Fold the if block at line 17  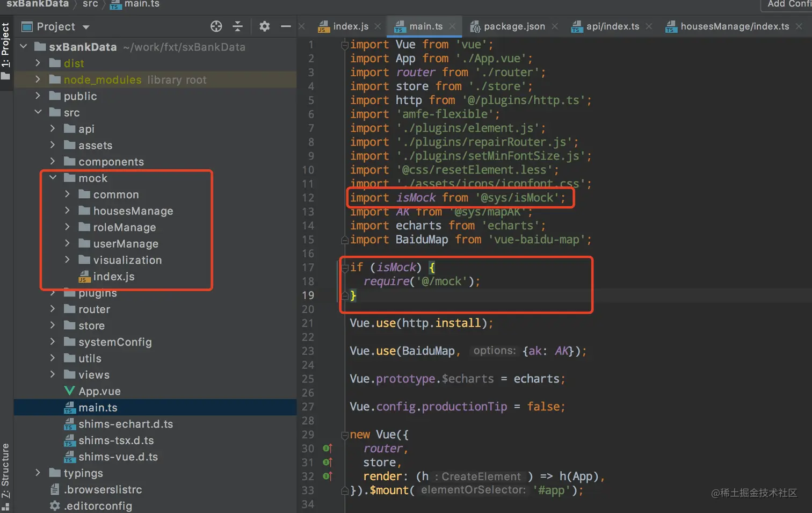[x=345, y=267]
